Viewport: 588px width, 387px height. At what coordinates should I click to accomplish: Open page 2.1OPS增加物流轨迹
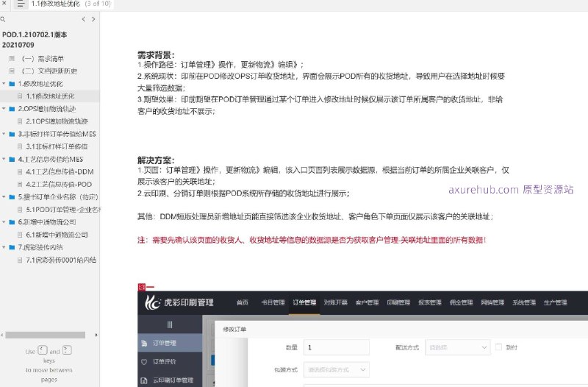pos(57,121)
